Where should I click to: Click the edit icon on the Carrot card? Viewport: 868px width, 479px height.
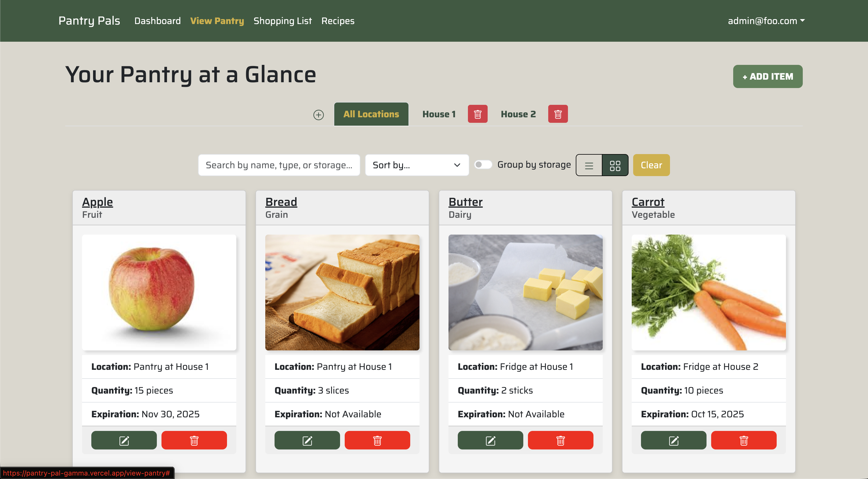click(x=673, y=440)
